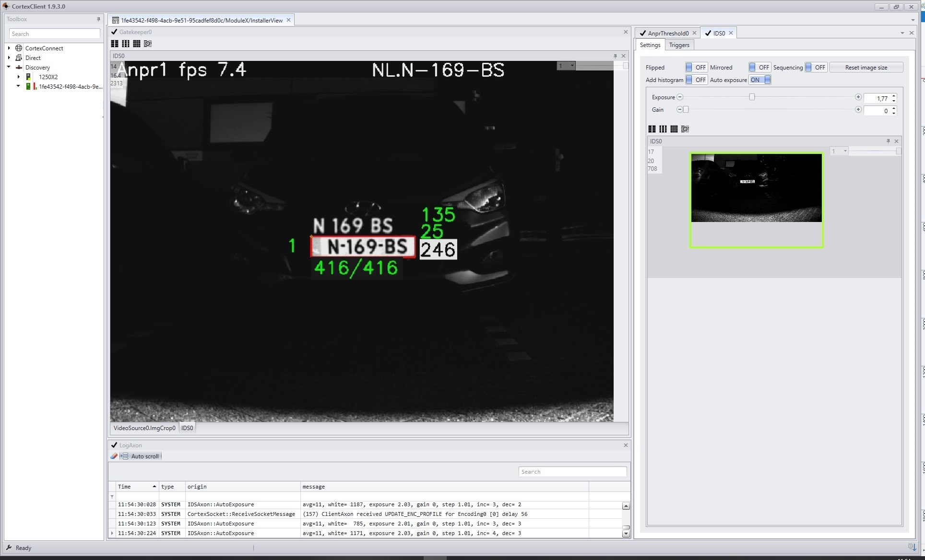Select the VideoSource0.ImgCrop0 tab
Viewport: 925px width, 560px height.
point(144,428)
